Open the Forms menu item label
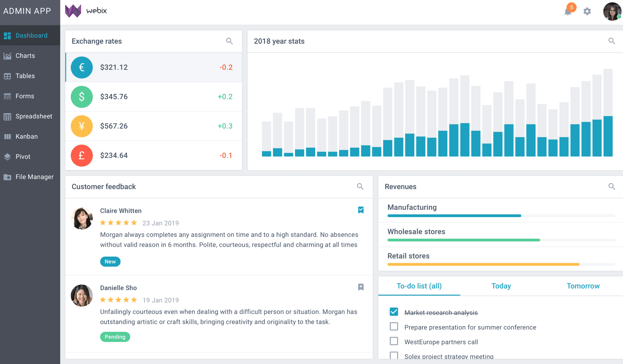 tap(25, 96)
